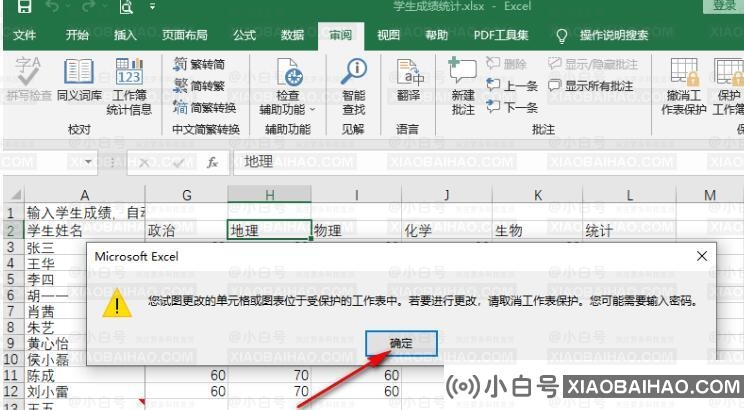Click the 新建批注 new comment icon
Screen dimensions: 744x410
463,87
